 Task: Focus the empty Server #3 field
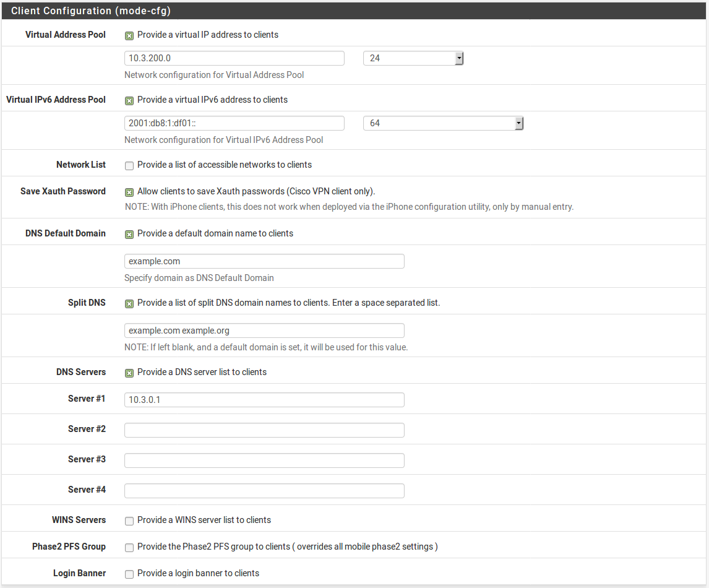[x=264, y=460]
